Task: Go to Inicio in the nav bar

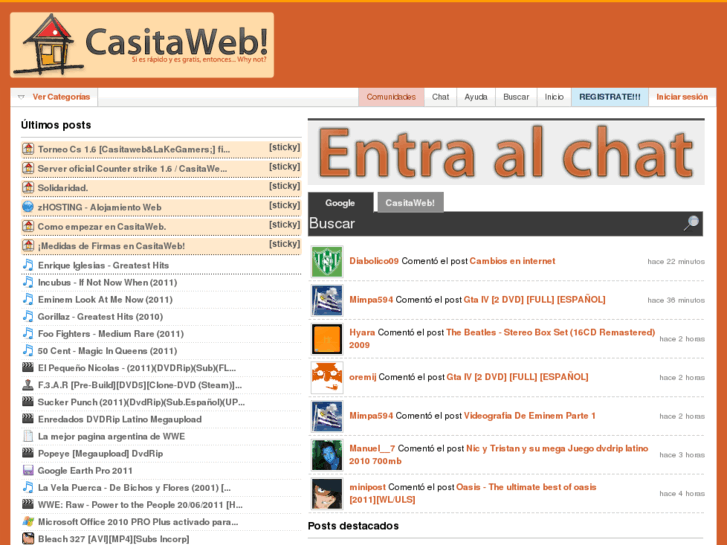Action: pyautogui.click(x=554, y=97)
